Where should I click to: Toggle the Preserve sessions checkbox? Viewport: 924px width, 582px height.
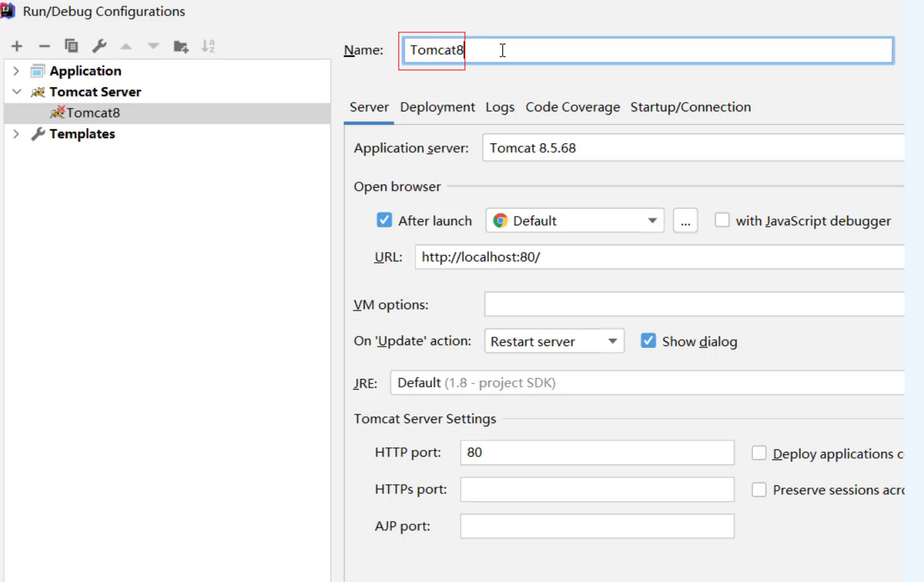[x=759, y=489]
